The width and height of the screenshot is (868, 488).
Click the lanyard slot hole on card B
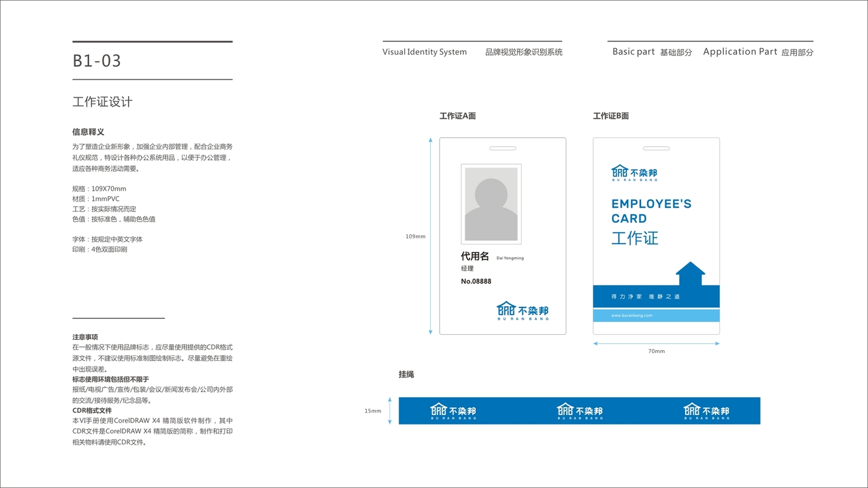point(656,149)
